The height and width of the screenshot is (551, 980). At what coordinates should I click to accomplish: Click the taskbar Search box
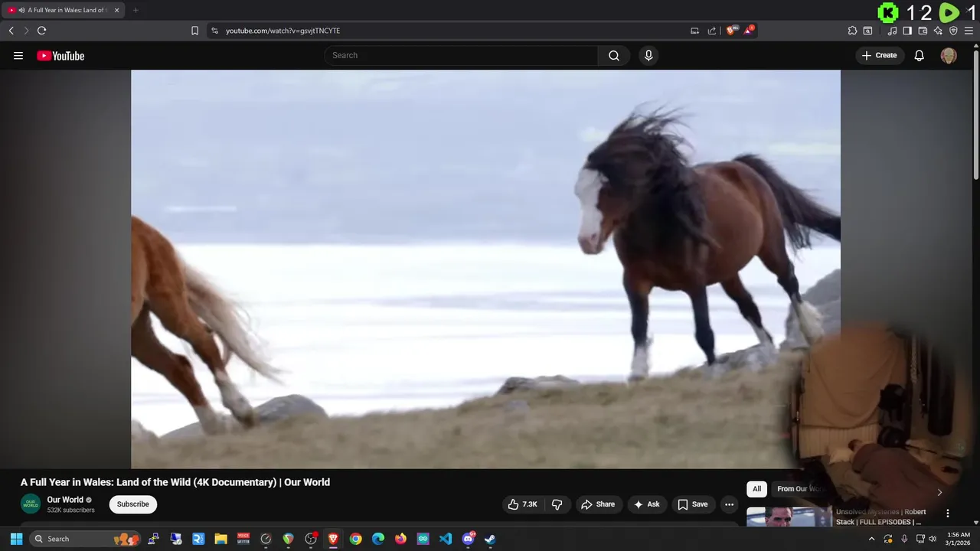[86, 539]
